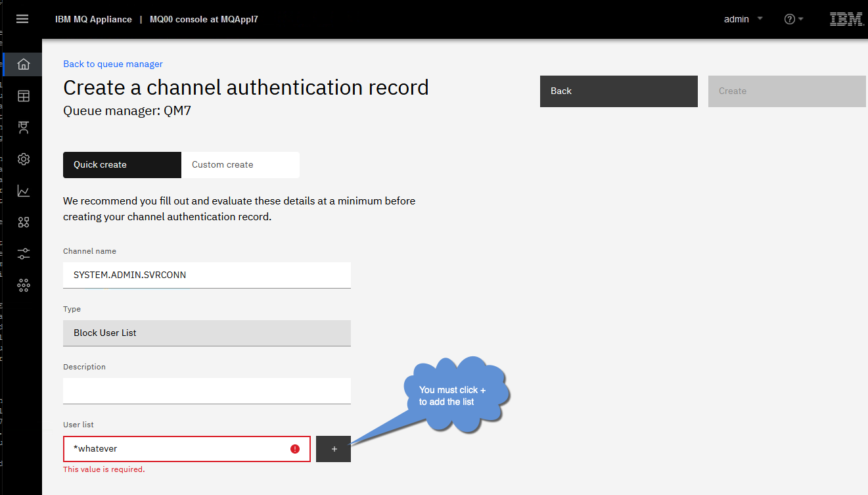This screenshot has height=495, width=868.
Task: Click the messaging provider icon below table icon
Action: (x=24, y=128)
